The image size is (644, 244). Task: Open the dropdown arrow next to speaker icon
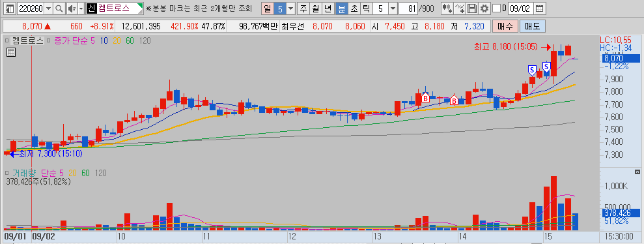click(81, 8)
